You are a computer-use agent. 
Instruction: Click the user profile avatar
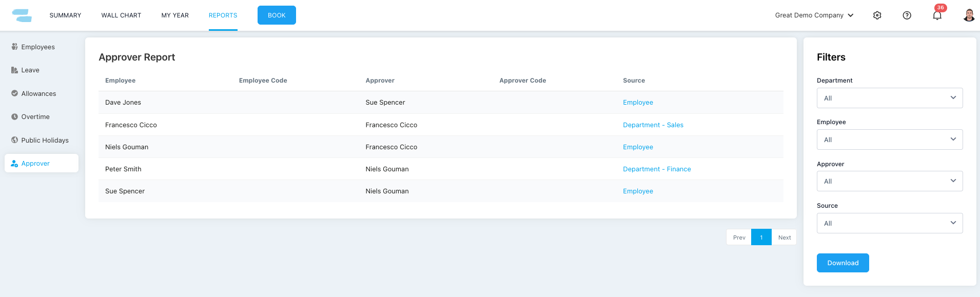(x=968, y=15)
